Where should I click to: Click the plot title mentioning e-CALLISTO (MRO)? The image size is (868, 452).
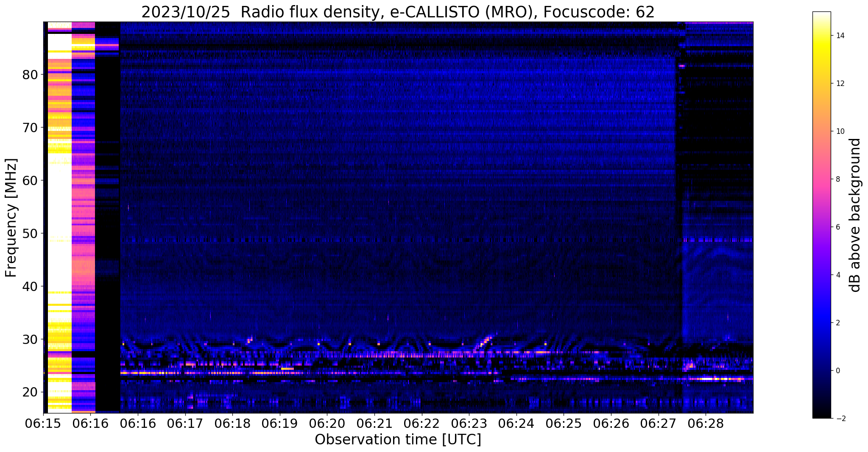pos(398,12)
